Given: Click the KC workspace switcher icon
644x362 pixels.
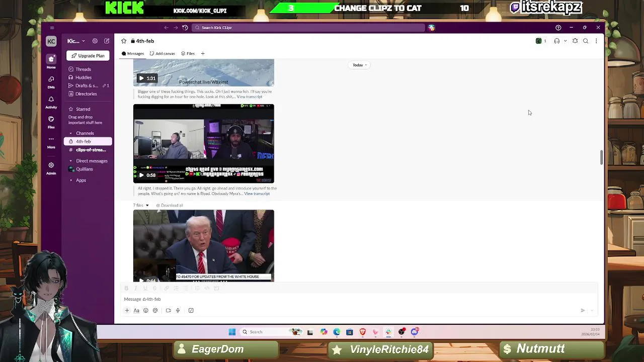Looking at the screenshot, I should 51,41.
